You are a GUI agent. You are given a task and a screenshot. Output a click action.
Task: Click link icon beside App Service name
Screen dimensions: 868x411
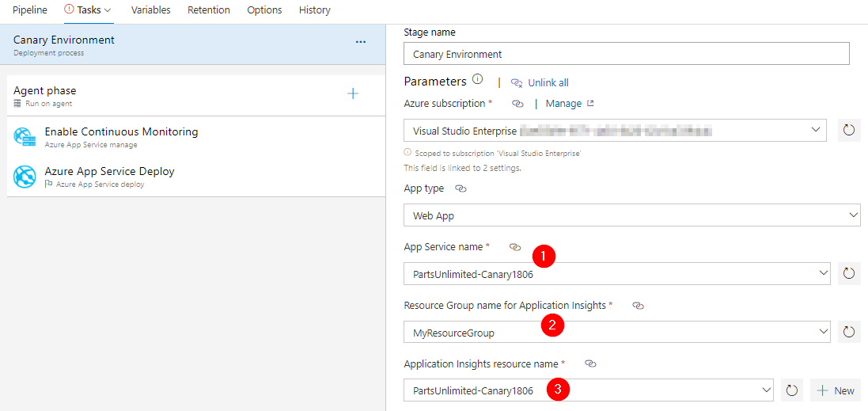point(515,248)
